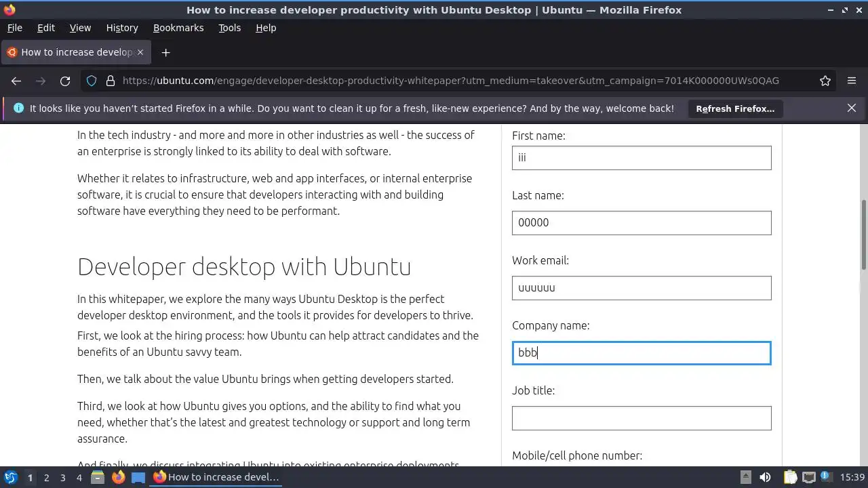
Task: Click the forward navigation arrow
Action: click(x=41, y=81)
